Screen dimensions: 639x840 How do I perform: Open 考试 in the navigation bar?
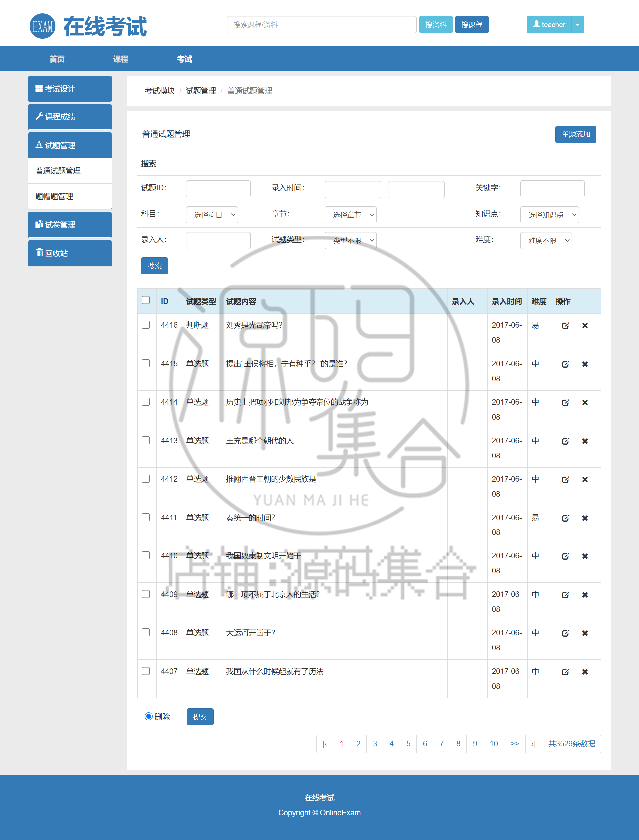[x=185, y=59]
